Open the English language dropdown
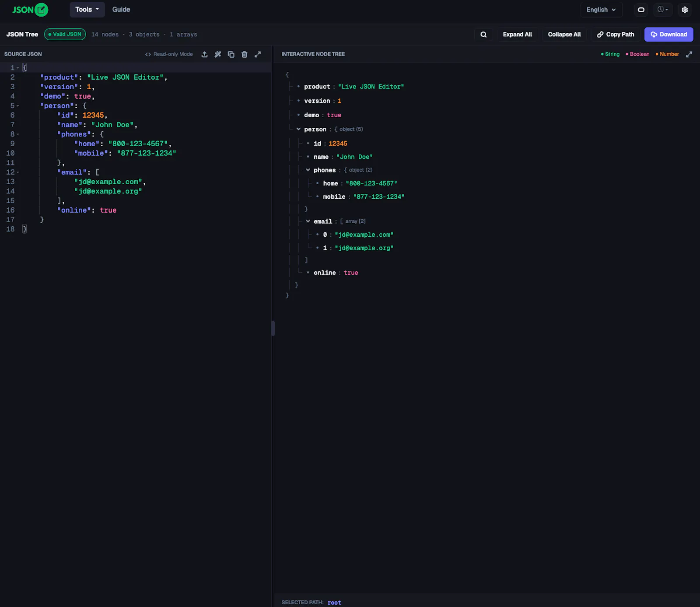The height and width of the screenshot is (607, 700). point(601,10)
